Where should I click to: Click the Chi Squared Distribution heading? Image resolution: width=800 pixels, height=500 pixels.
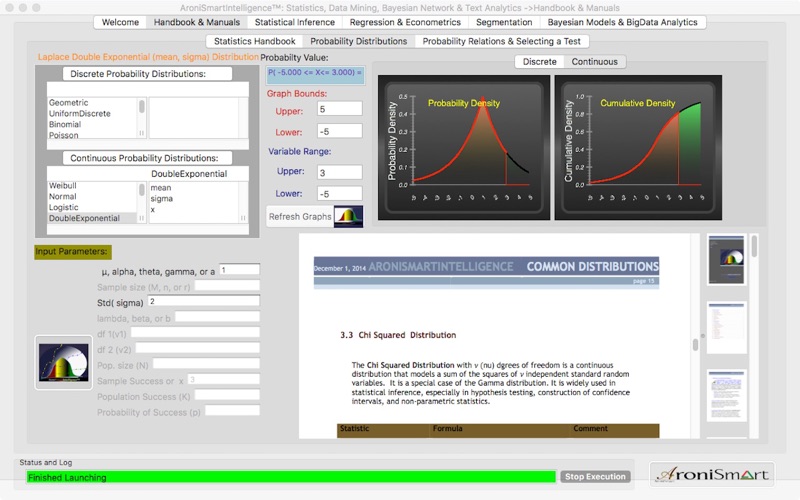[x=398, y=335]
